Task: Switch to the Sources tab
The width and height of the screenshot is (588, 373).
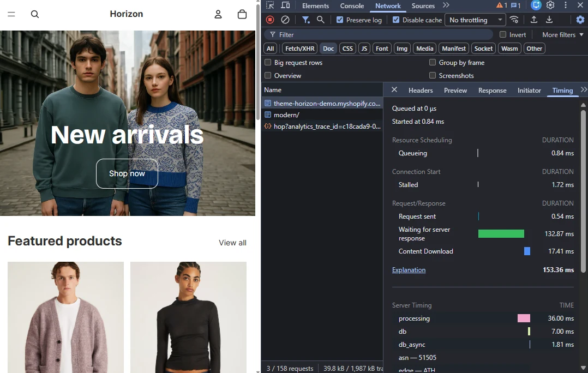Action: [x=423, y=5]
